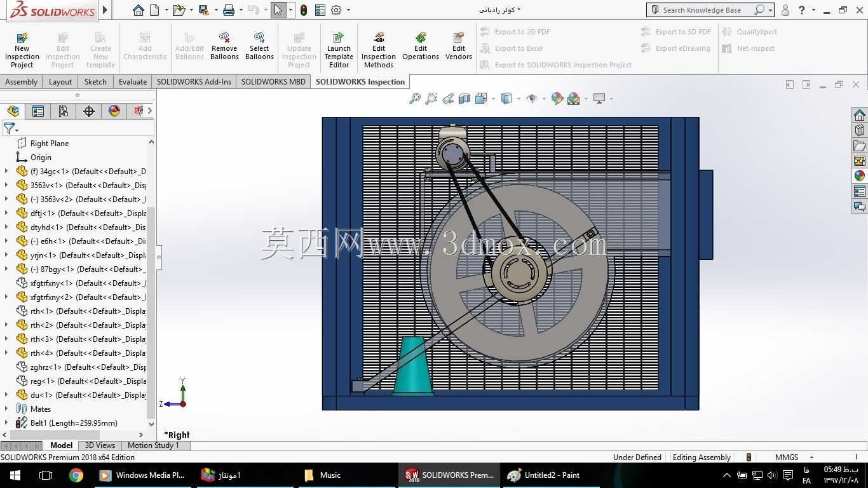Open the SOLIDWORKS Resources home pane icon
This screenshot has width=868, height=488.
[860, 115]
